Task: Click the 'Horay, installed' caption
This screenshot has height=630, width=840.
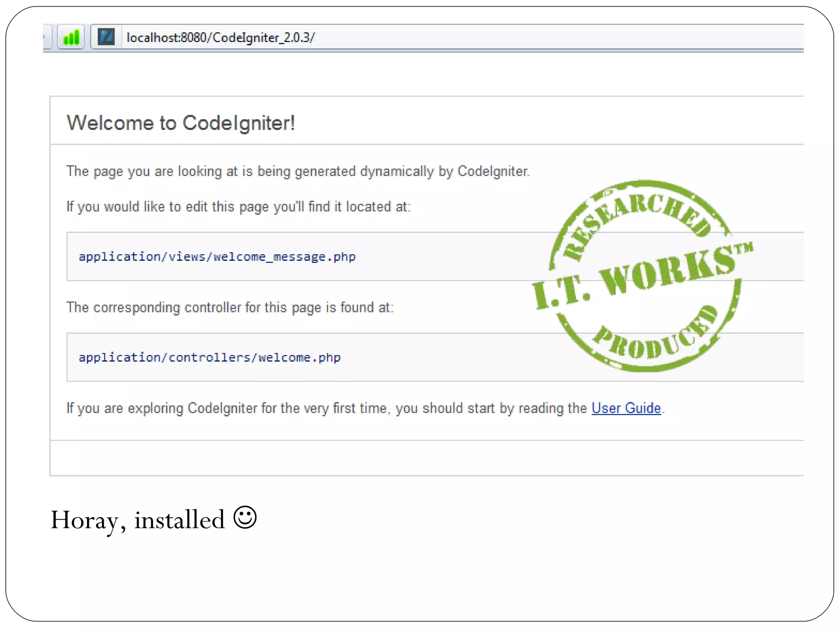Action: [154, 520]
